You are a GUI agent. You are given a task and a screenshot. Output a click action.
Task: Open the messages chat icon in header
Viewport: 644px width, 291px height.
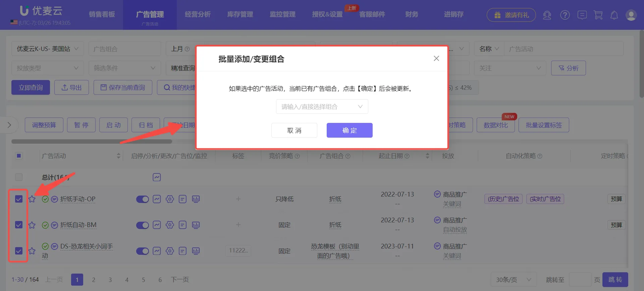(x=582, y=15)
